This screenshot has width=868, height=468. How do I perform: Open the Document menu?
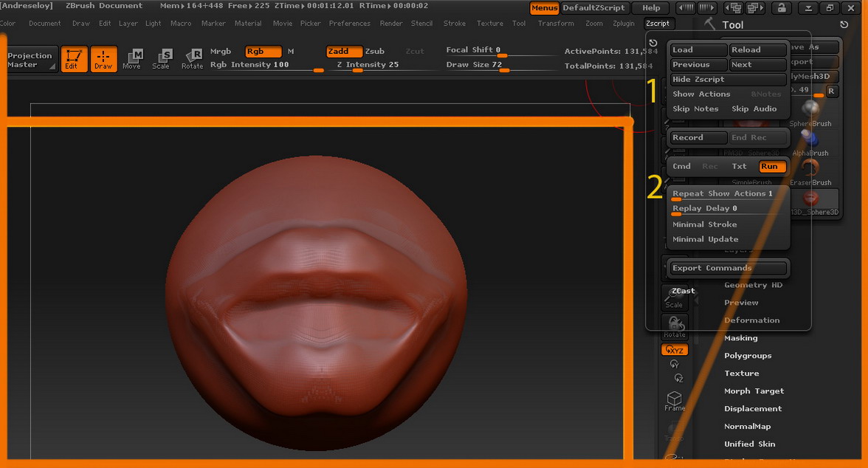click(x=45, y=24)
